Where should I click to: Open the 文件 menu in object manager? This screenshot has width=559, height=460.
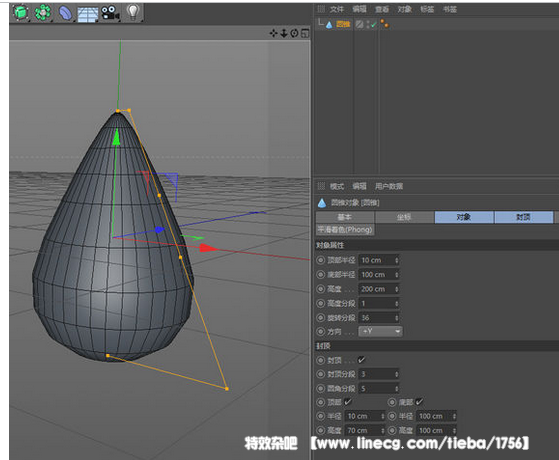coord(337,9)
